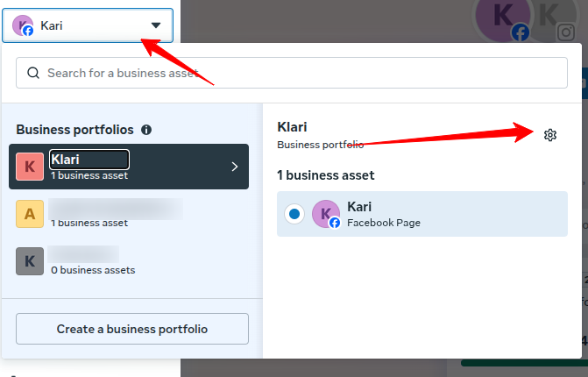Click the Search for a business asset field

click(x=298, y=74)
